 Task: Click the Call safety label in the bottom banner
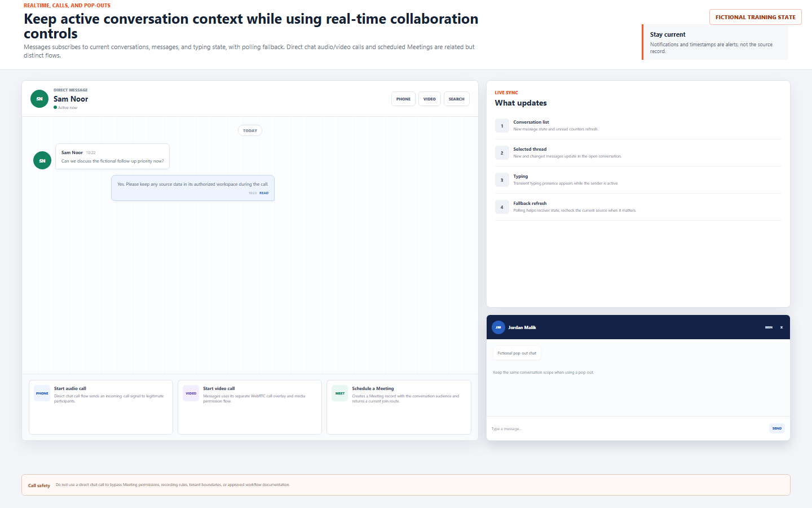tap(39, 485)
